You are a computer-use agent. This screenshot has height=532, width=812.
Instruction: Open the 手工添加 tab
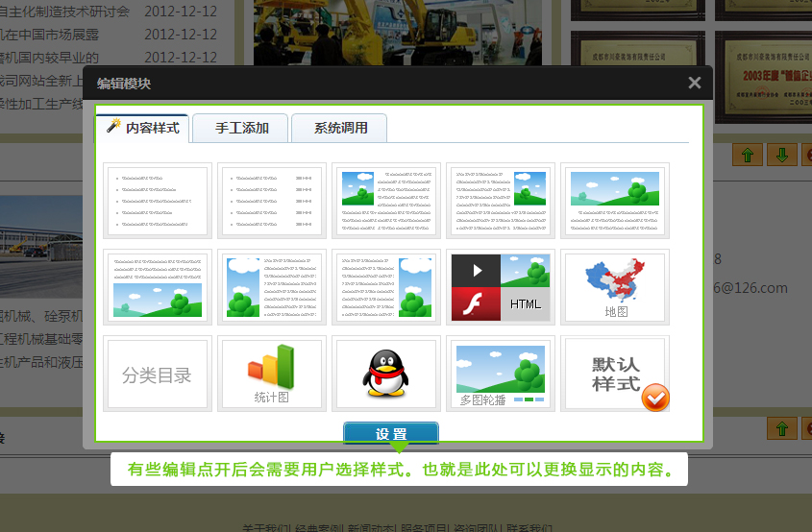tap(240, 128)
